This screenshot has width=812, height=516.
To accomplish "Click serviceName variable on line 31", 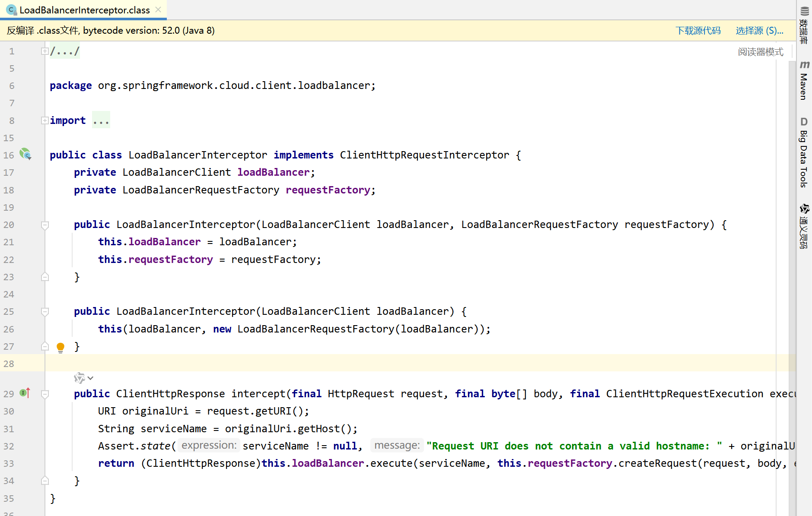I will click(x=174, y=429).
